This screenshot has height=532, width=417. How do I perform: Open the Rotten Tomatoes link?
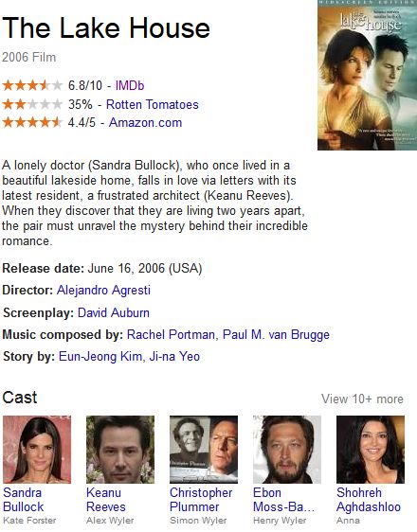153,104
